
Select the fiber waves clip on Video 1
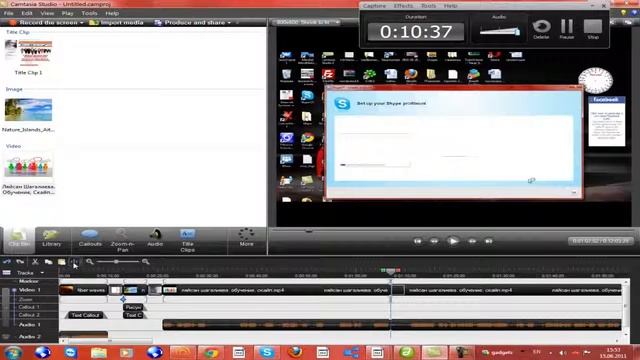pos(83,290)
